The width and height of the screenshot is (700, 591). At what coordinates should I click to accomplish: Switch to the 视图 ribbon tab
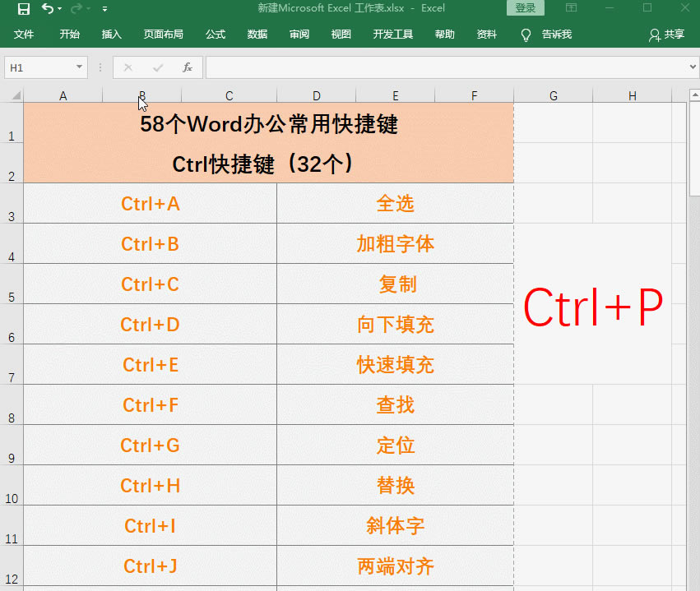click(341, 35)
